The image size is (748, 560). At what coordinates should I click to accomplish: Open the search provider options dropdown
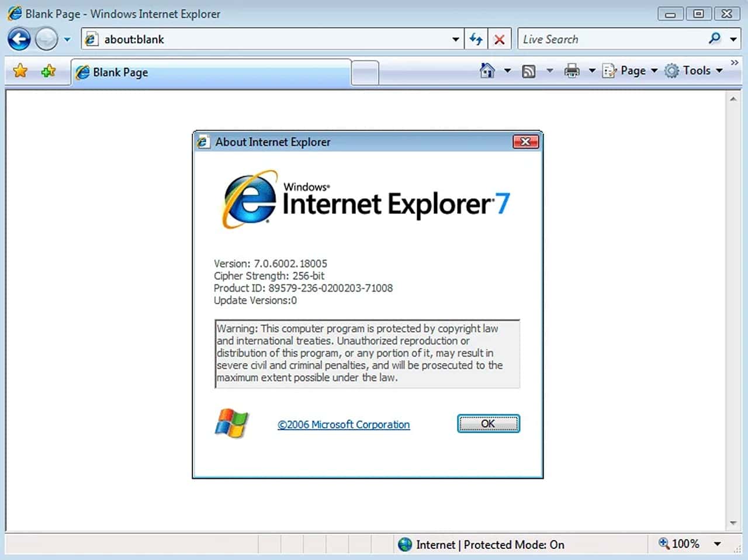[733, 39]
